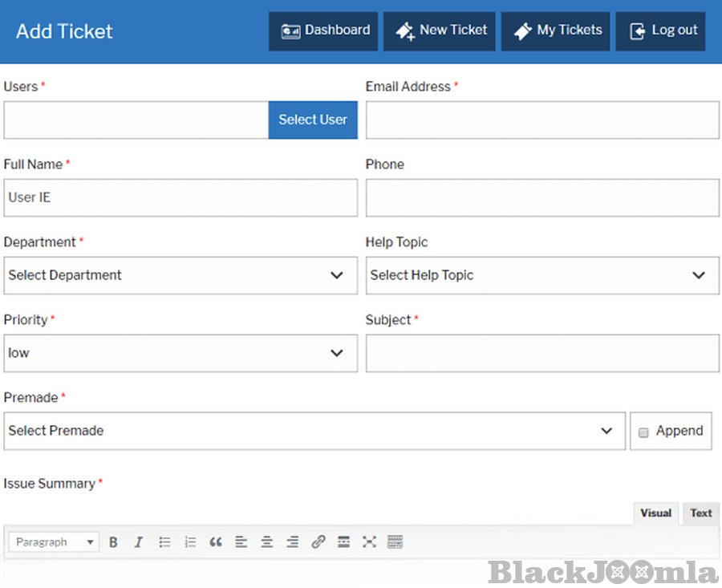Center align the editor text
The image size is (722, 588).
[x=267, y=542]
